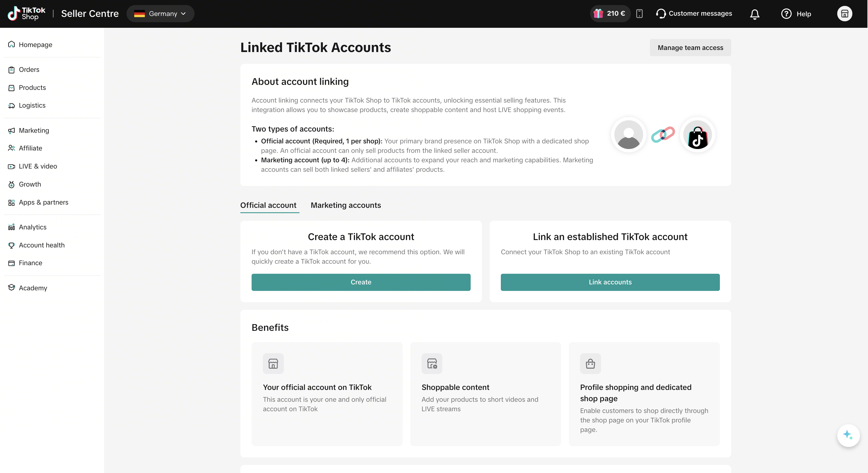This screenshot has height=473, width=868.
Task: Click the Seller Centre title
Action: click(90, 14)
